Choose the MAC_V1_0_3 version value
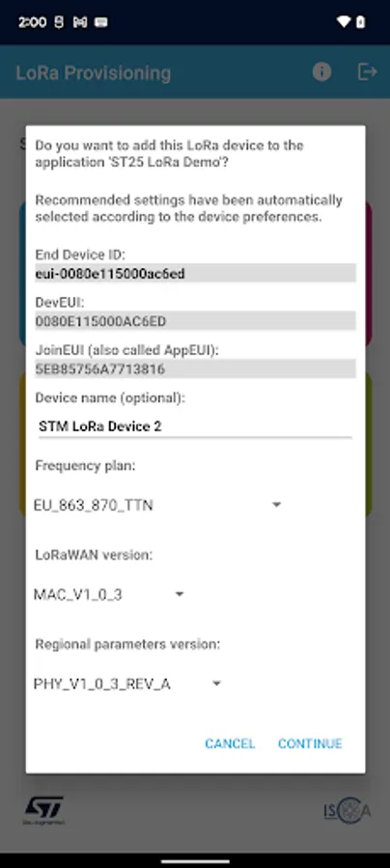This screenshot has width=390, height=868. point(78,595)
